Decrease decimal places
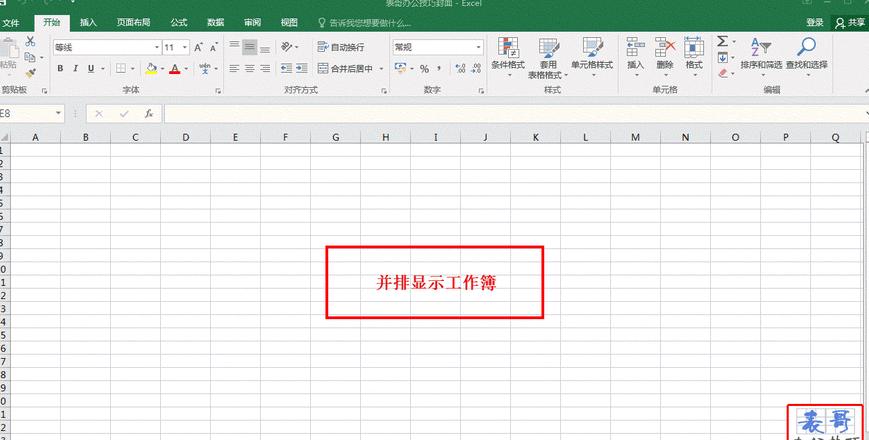The height and width of the screenshot is (440, 869). [476, 69]
